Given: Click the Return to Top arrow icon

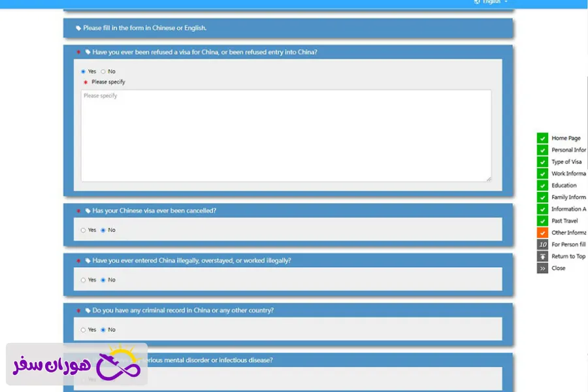Looking at the screenshot, I should (x=542, y=256).
